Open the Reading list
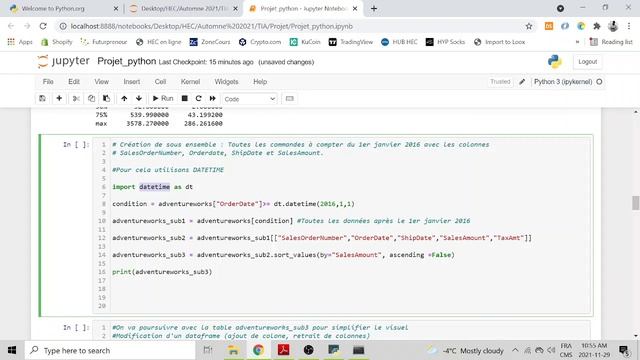Screen dimensions: 640x360 pos(611,42)
